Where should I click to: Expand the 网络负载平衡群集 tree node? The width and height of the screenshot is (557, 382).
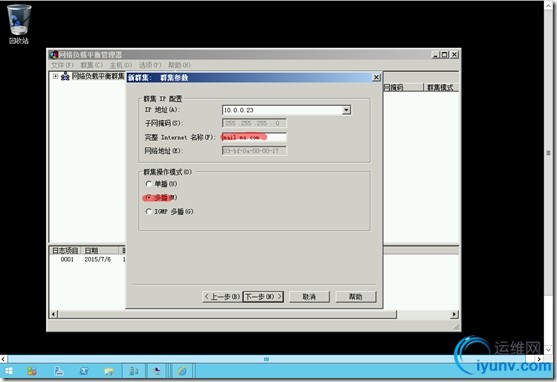[x=55, y=76]
